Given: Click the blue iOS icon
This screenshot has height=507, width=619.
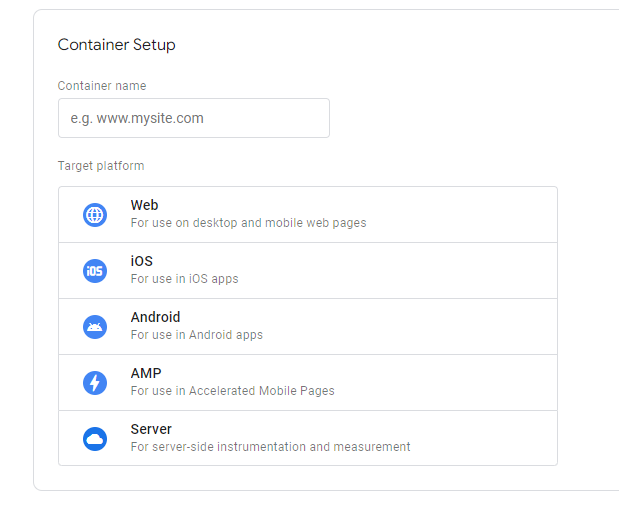Looking at the screenshot, I should [95, 271].
